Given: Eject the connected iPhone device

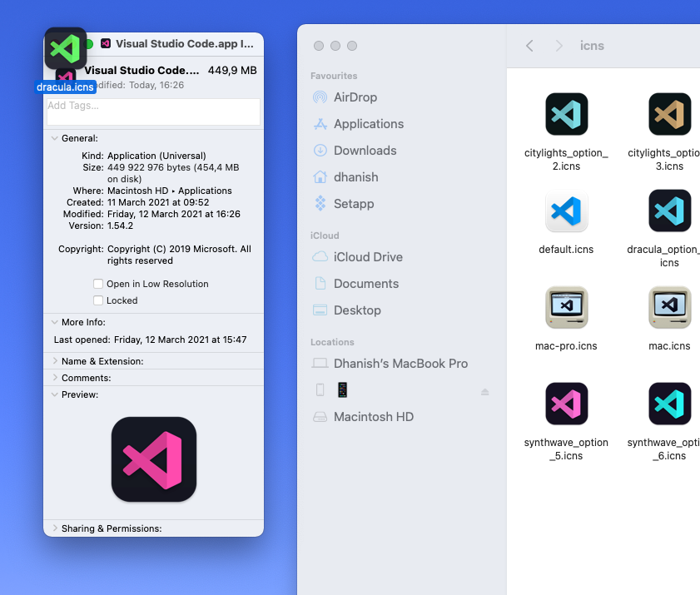Looking at the screenshot, I should click(484, 391).
